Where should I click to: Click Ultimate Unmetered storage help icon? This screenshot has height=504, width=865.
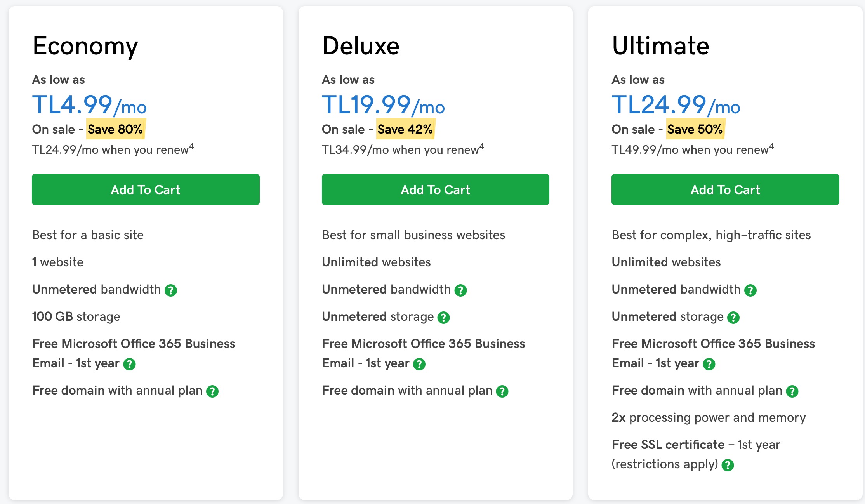(733, 317)
